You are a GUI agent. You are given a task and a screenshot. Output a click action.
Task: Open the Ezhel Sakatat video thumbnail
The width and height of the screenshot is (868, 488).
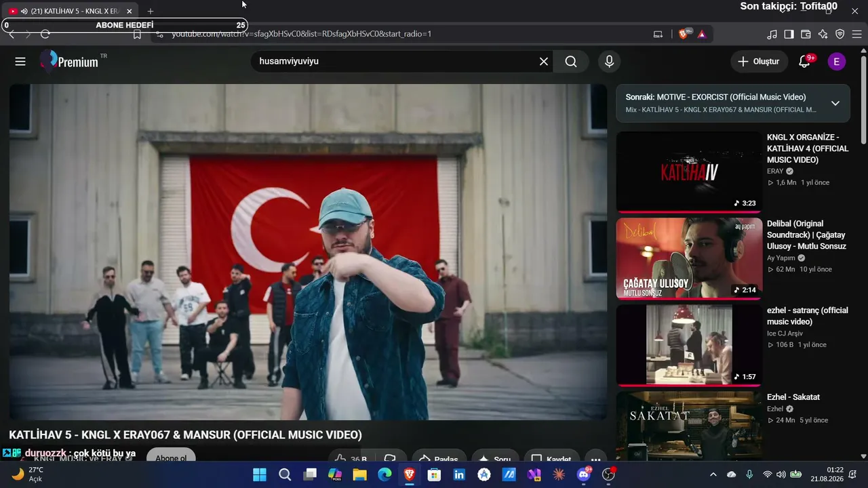(x=688, y=426)
